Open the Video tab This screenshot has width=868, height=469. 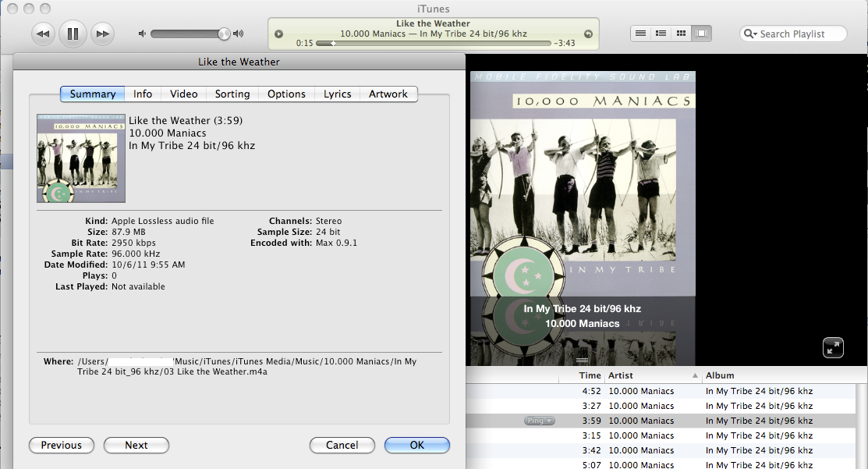tap(184, 94)
